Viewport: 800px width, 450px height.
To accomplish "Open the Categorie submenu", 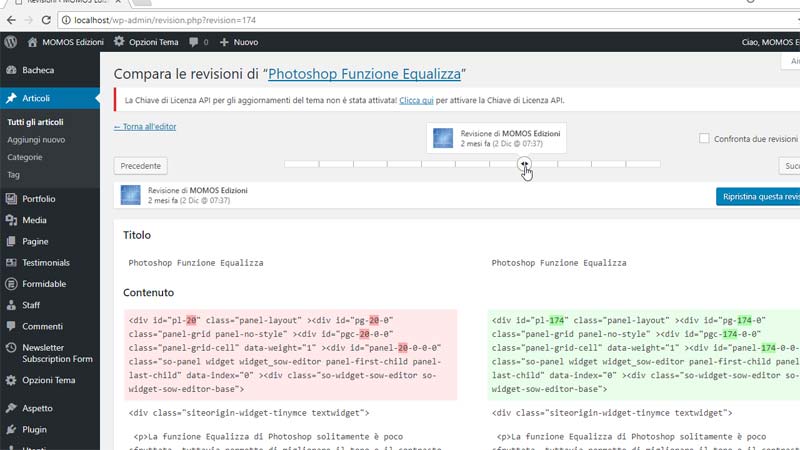I will [24, 157].
